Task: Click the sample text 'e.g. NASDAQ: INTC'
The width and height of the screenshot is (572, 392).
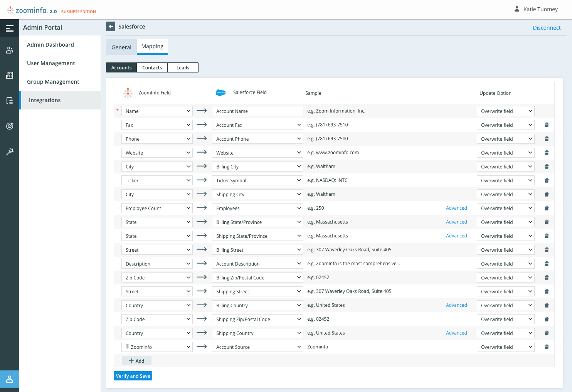Action: coord(327,180)
